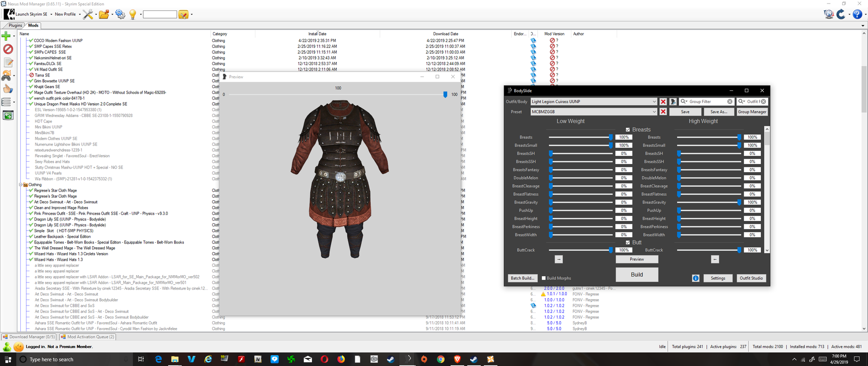Toggle the disabled marker on Tama SE
Screen dimensions: 868x366
[31, 75]
